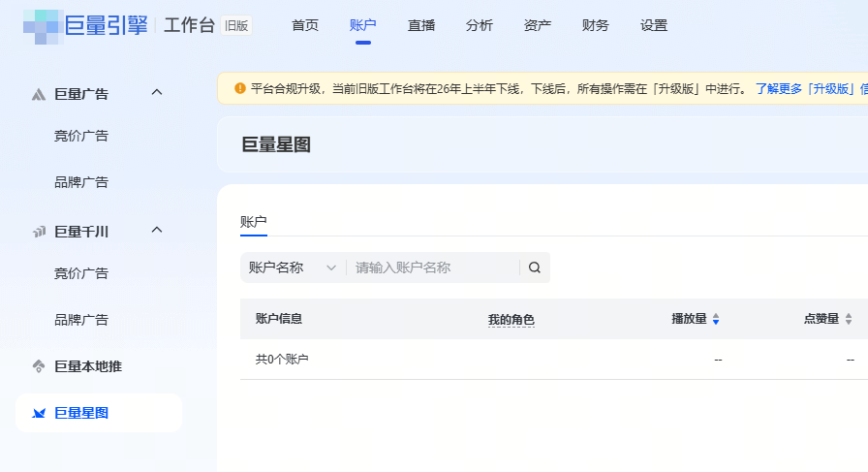Click the orange warning icon in banner

239,88
